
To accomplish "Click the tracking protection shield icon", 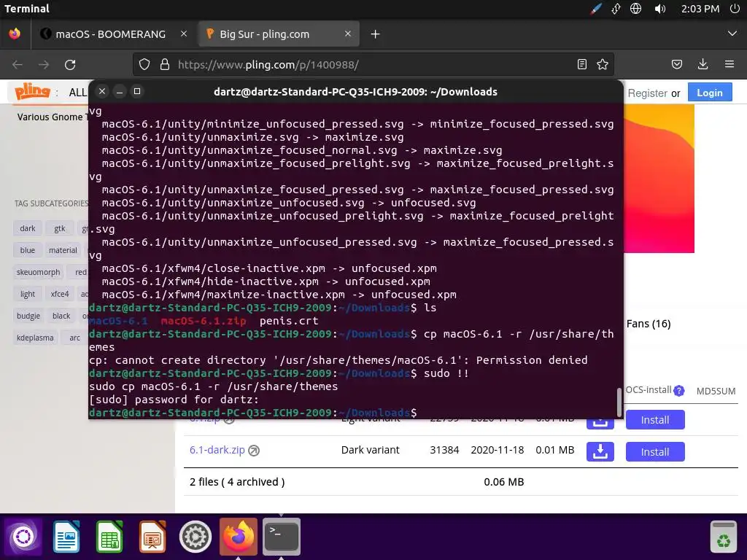I will click(144, 64).
